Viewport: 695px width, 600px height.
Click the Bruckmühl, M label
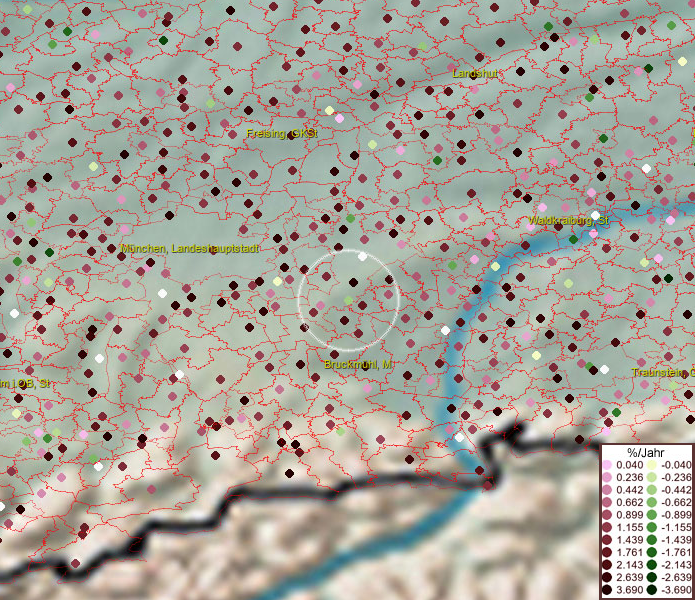pos(359,365)
